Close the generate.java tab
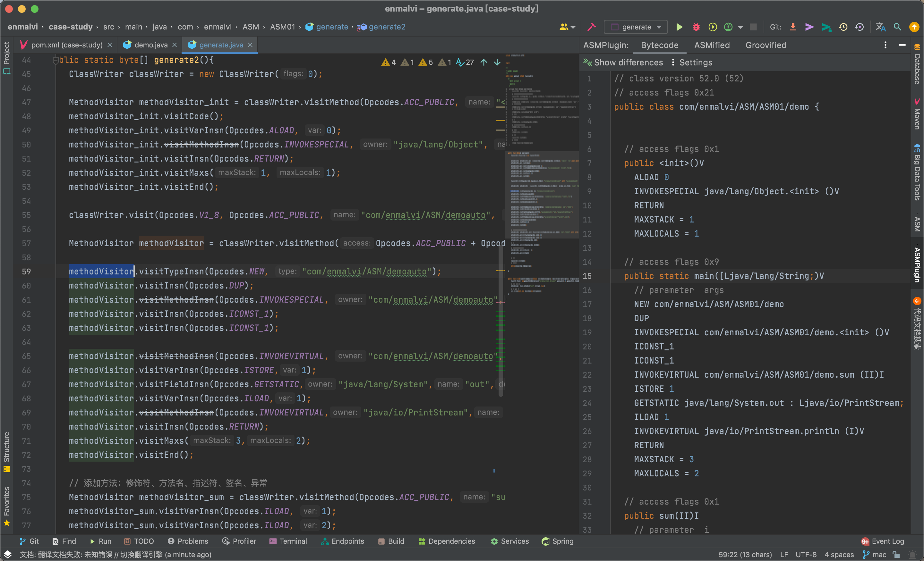924x561 pixels. click(x=250, y=45)
